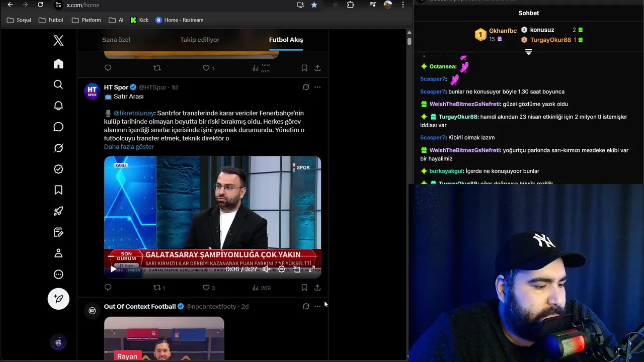Open Platform bookmarks folder

87,20
